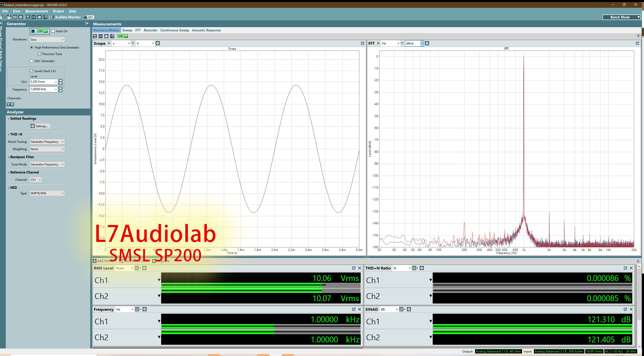Click Settled Readings Settings button
Image resolution: width=644 pixels, height=356 pixels.
pyautogui.click(x=40, y=126)
